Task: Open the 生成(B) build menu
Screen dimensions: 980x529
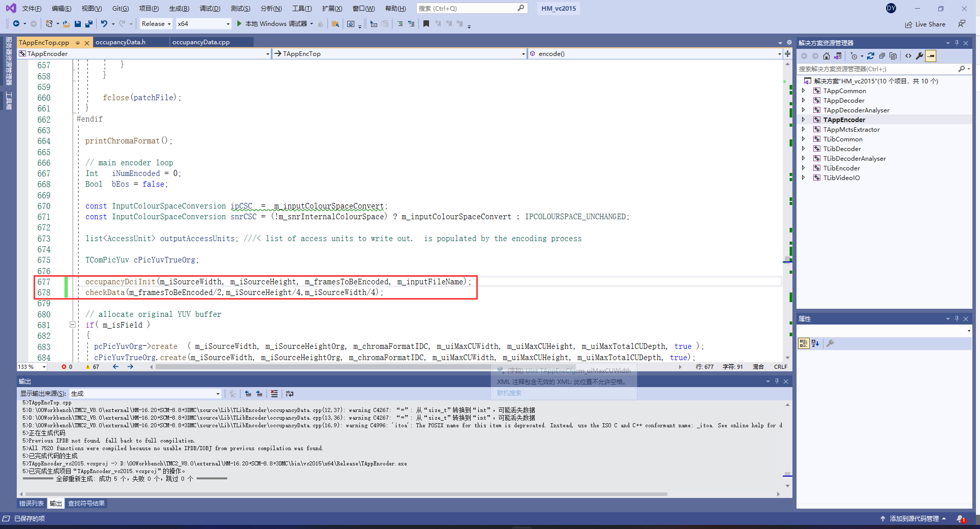Action: [x=179, y=8]
